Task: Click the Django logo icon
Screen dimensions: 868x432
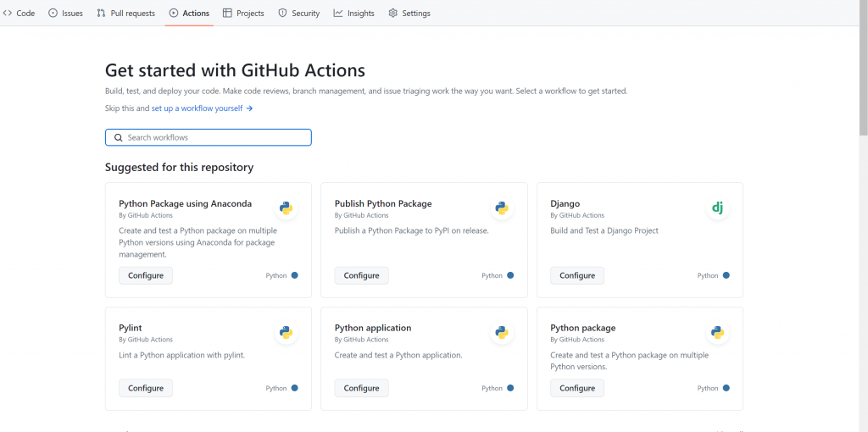Action: [717, 208]
